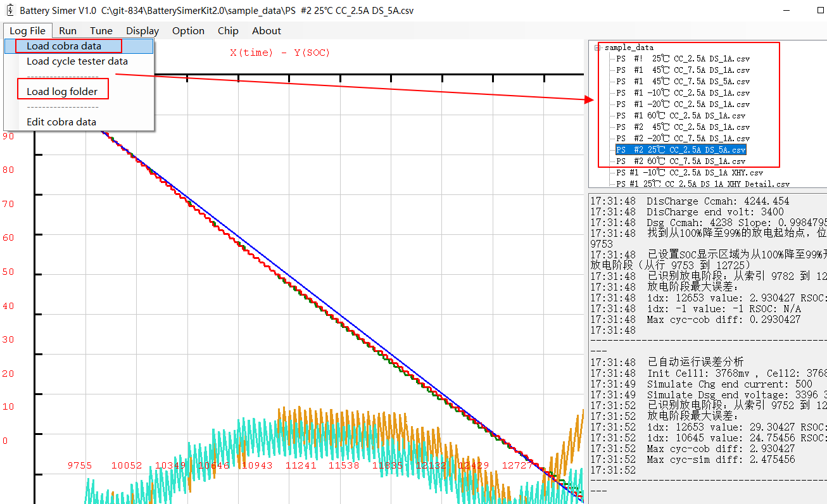
Task: Choose Load cobra data
Action: (x=79, y=46)
